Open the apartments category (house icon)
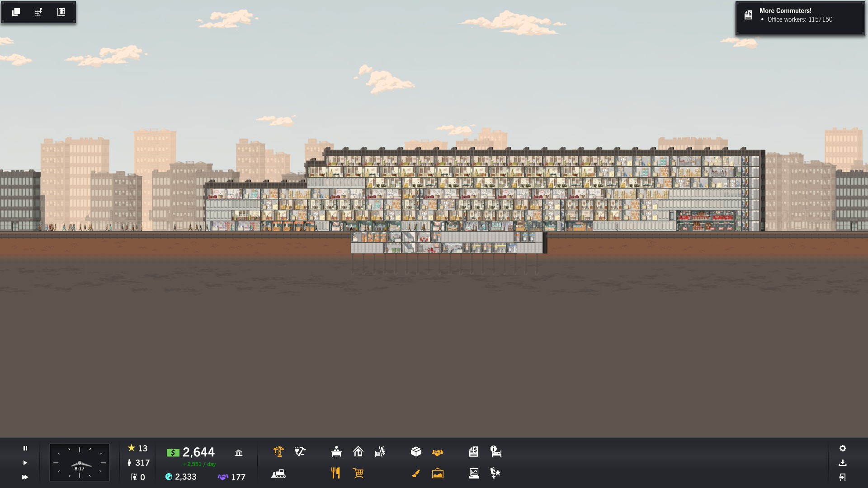This screenshot has width=868, height=488. [358, 451]
